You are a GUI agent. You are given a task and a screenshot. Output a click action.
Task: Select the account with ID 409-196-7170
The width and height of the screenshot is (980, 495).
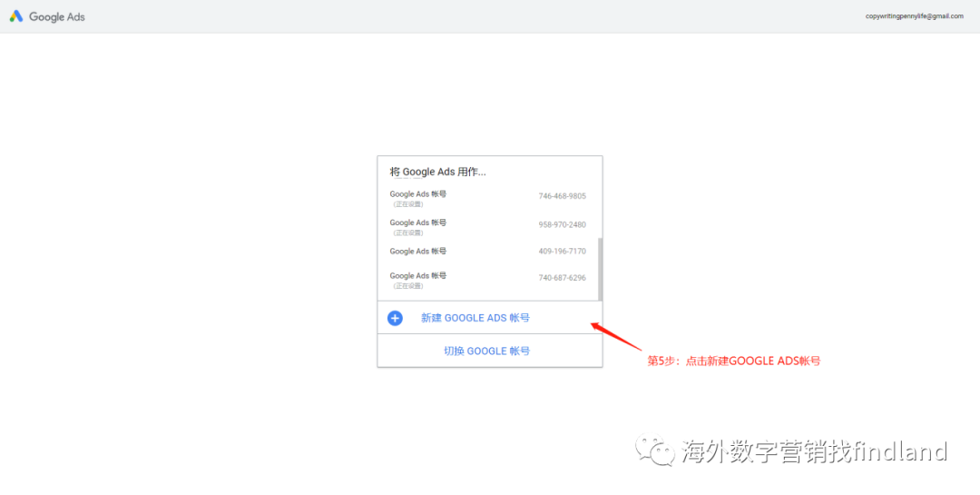click(487, 252)
